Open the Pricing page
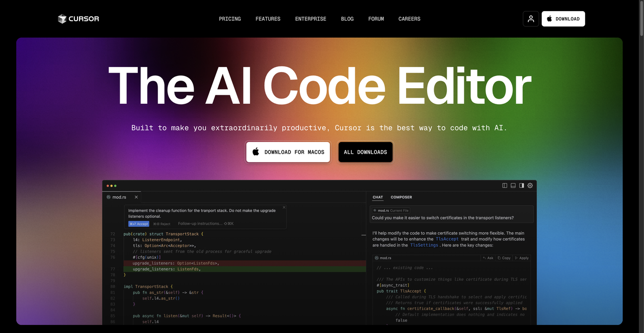The width and height of the screenshot is (644, 333). pos(230,19)
